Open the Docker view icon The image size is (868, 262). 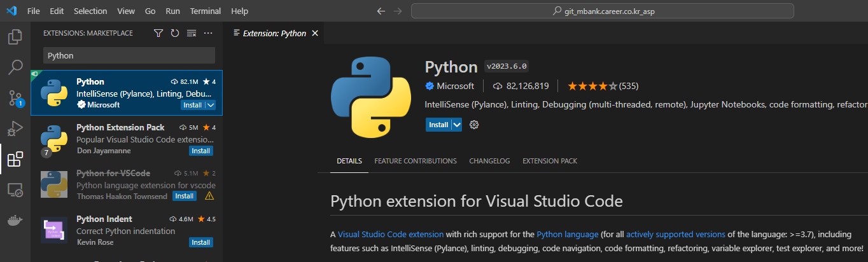[x=15, y=220]
